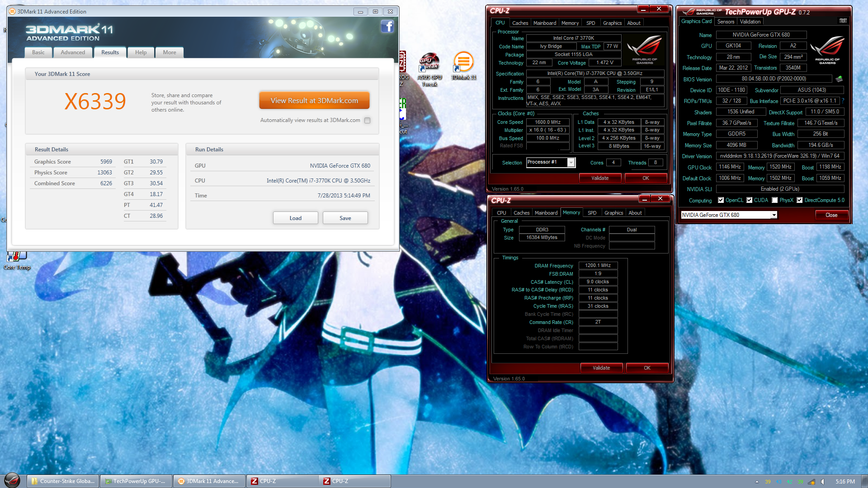
Task: Toggle the CUDA checkbox in GPU-Z
Action: [750, 200]
